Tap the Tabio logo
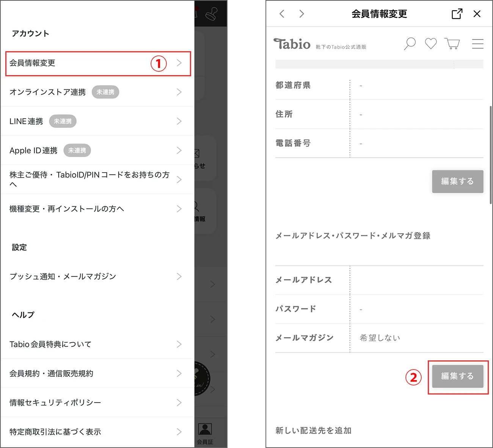Screen dimensions: 493x448 pos(292,44)
